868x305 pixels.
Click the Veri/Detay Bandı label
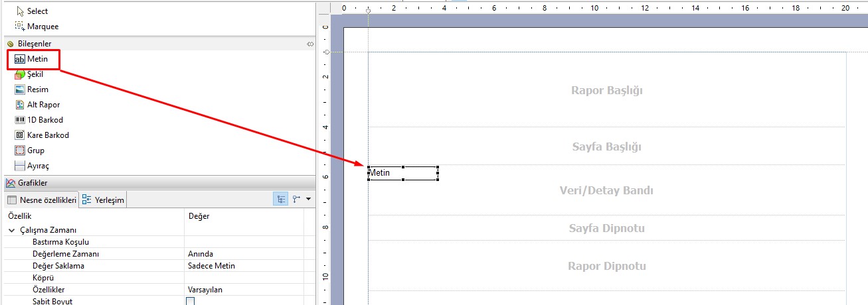[607, 191]
